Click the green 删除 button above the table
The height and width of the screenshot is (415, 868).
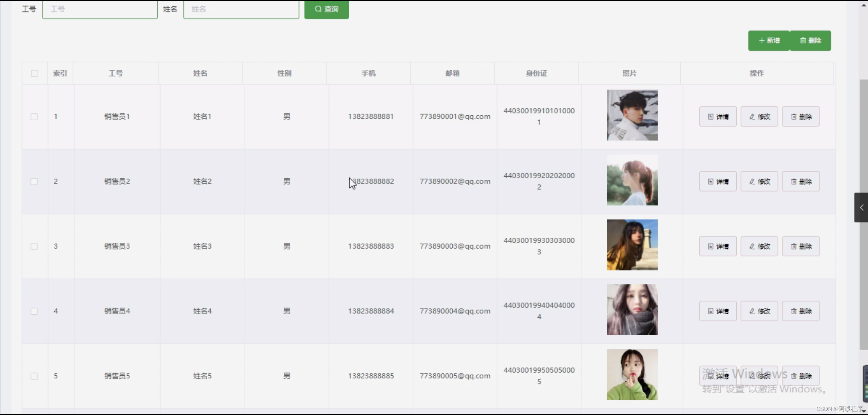click(x=810, y=41)
